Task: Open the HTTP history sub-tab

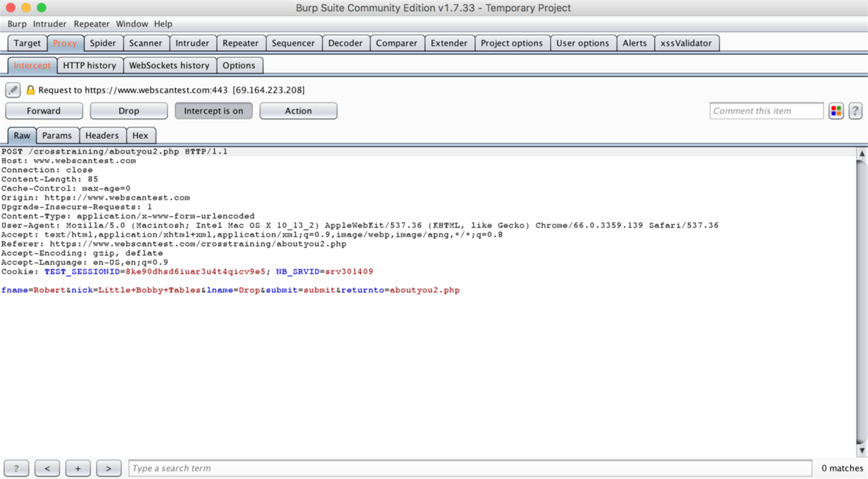Action: point(90,65)
